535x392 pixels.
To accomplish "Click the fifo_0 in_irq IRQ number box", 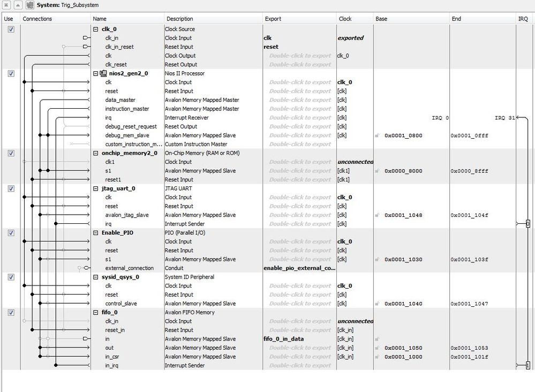I will [x=528, y=365].
